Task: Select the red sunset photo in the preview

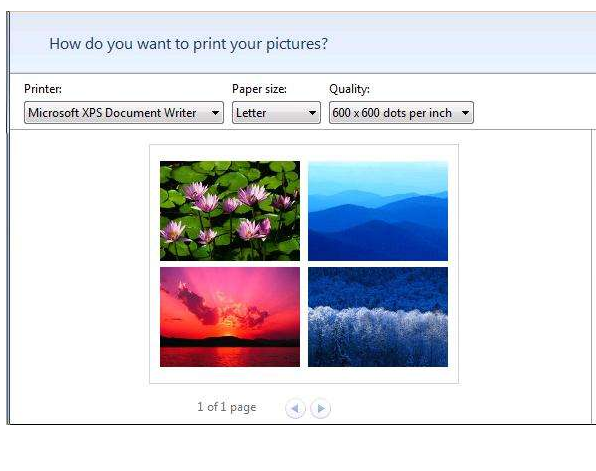Action: (x=230, y=317)
